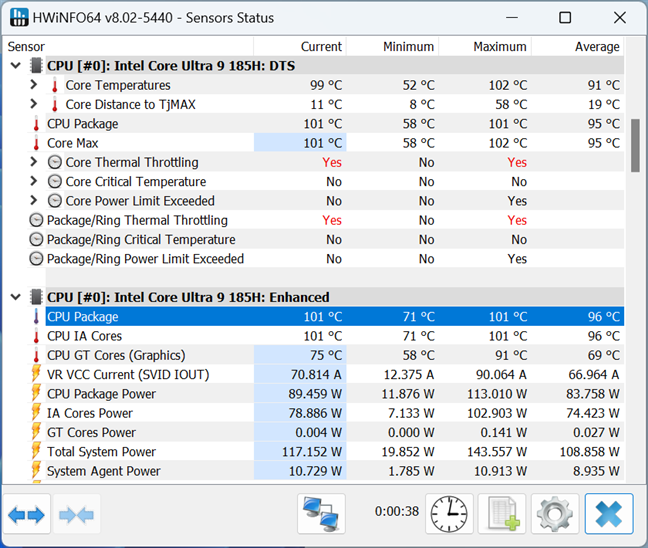Open sensor settings gear icon
648x548 pixels.
click(x=555, y=515)
